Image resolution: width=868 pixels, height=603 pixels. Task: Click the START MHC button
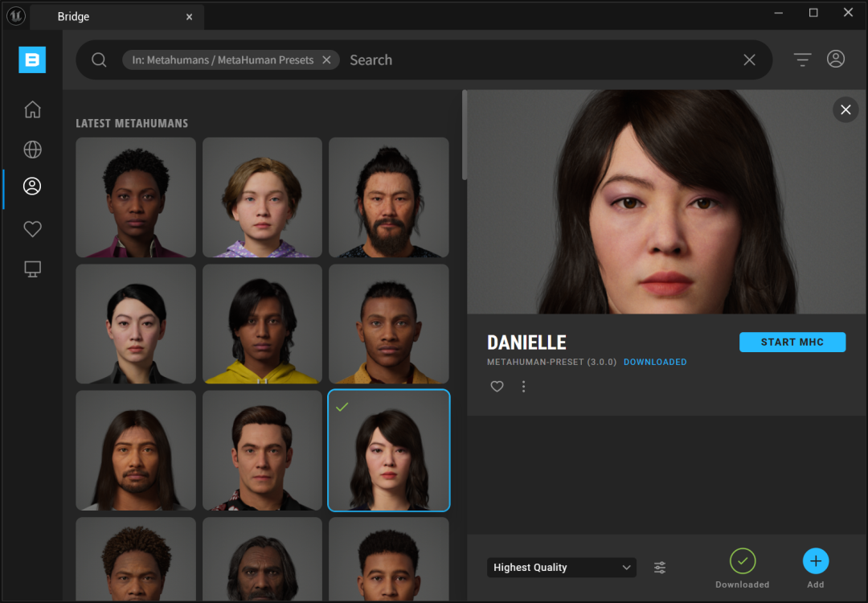pyautogui.click(x=792, y=343)
